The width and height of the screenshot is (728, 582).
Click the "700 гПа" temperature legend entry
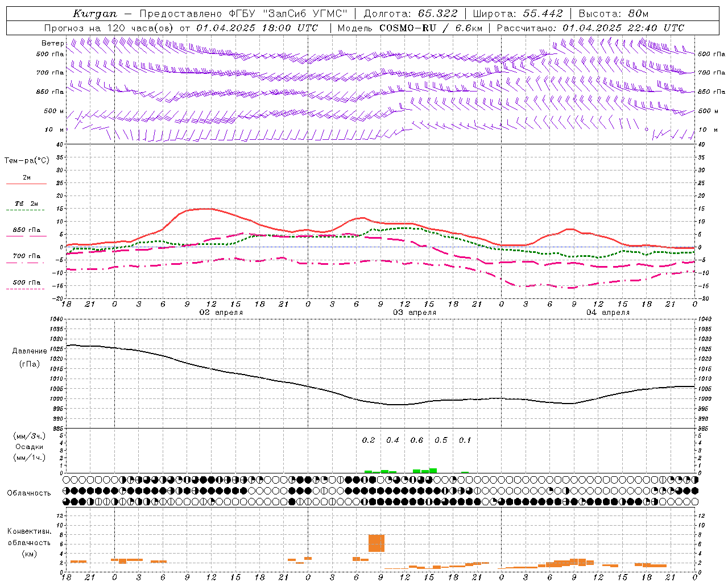[x=27, y=256]
